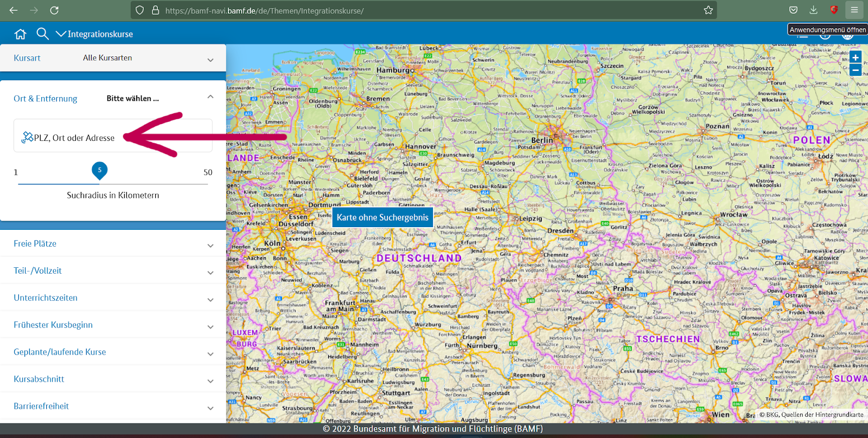Open the browser downloads panel

813,10
